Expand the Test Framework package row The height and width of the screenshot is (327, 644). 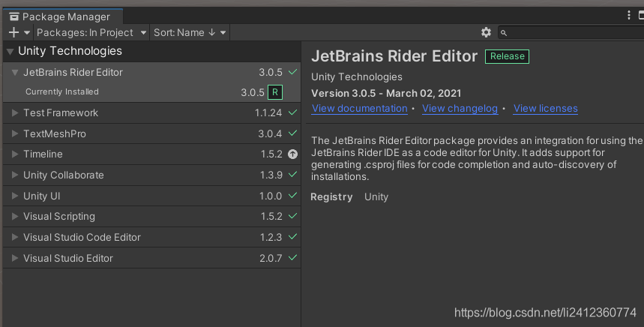coord(15,112)
